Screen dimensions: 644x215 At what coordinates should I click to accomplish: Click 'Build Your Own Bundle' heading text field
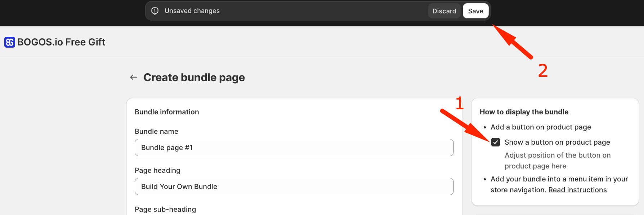(179, 187)
